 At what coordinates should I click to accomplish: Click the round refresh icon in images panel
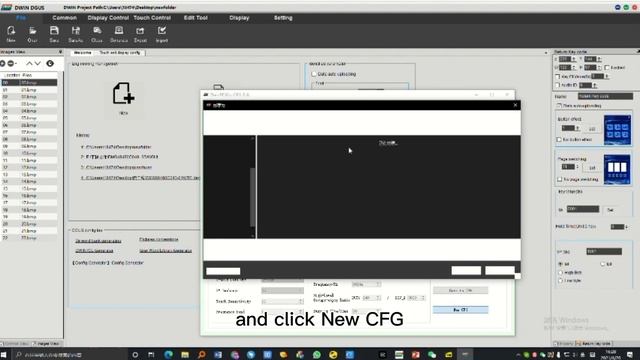tap(50, 63)
